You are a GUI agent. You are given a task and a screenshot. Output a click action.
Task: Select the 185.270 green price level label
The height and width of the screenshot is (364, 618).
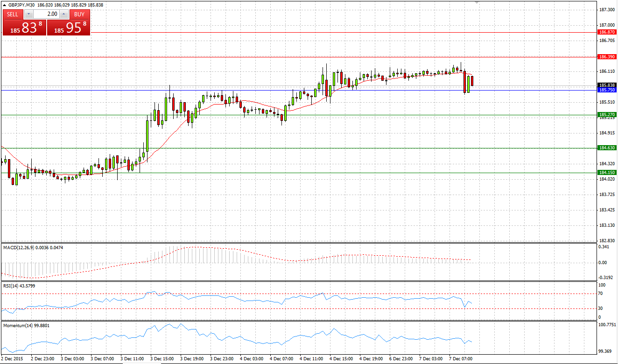607,115
